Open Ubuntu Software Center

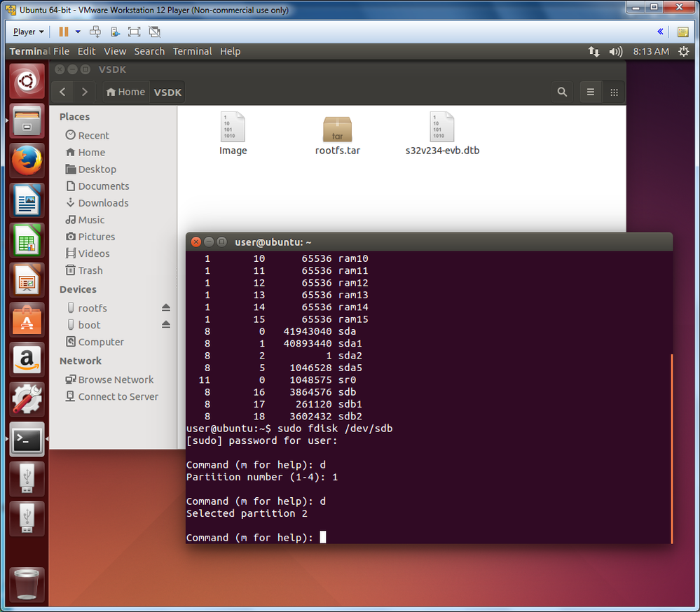pos(27,319)
